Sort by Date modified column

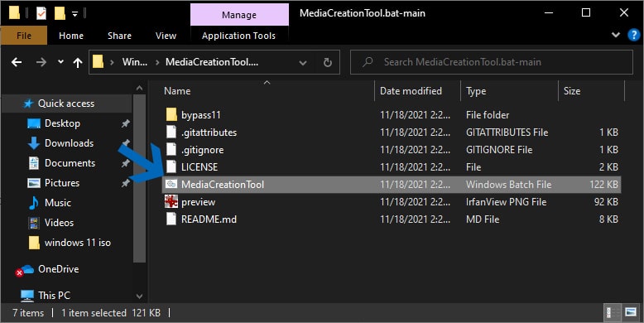[411, 91]
